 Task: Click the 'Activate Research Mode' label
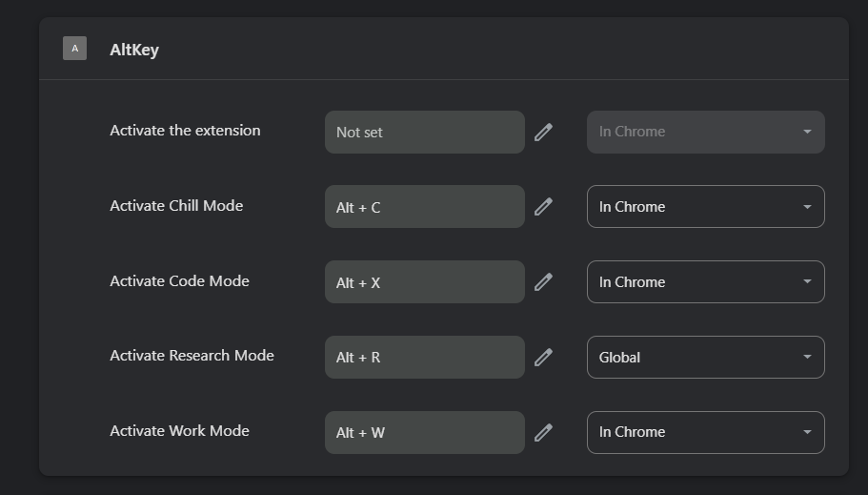point(192,356)
